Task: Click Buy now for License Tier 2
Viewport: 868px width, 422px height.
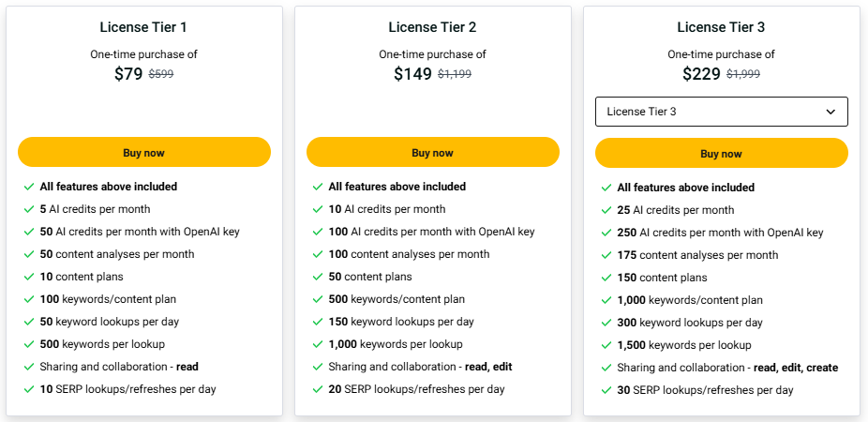Action: (433, 152)
